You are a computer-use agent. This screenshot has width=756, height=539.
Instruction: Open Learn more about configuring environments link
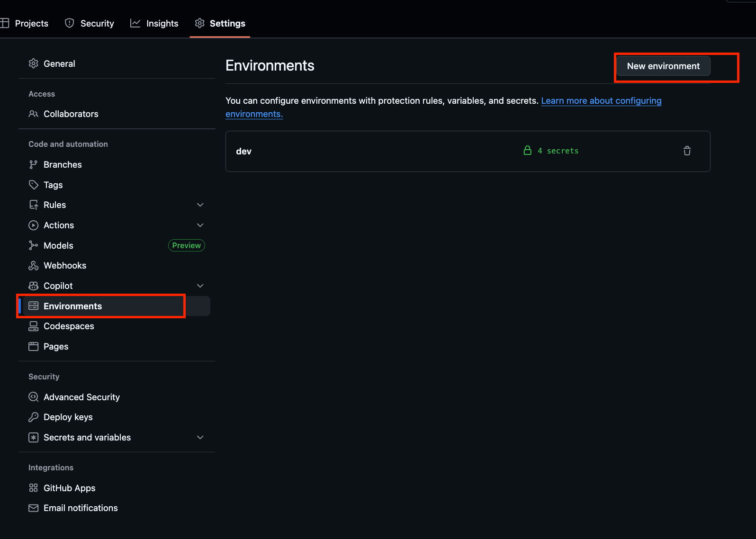pos(601,101)
